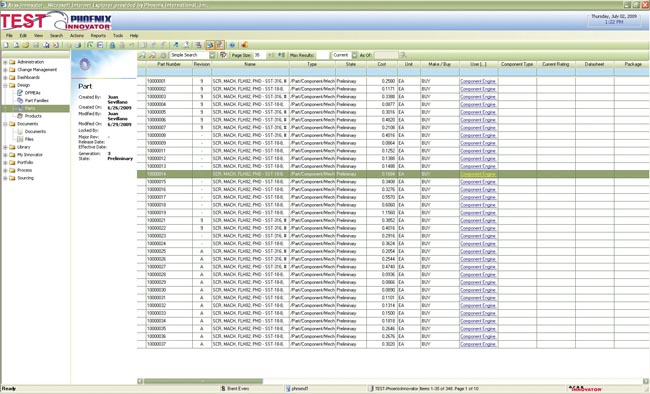This screenshot has height=394, width=650.
Task: Expand the Library folder
Action: coord(5,147)
